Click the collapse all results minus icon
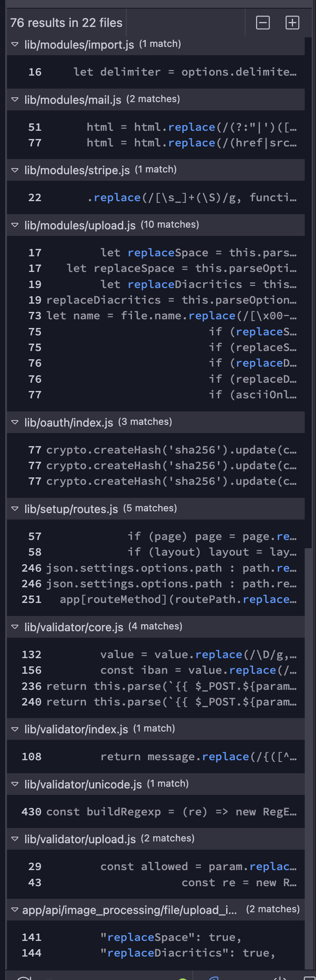 coord(263,23)
